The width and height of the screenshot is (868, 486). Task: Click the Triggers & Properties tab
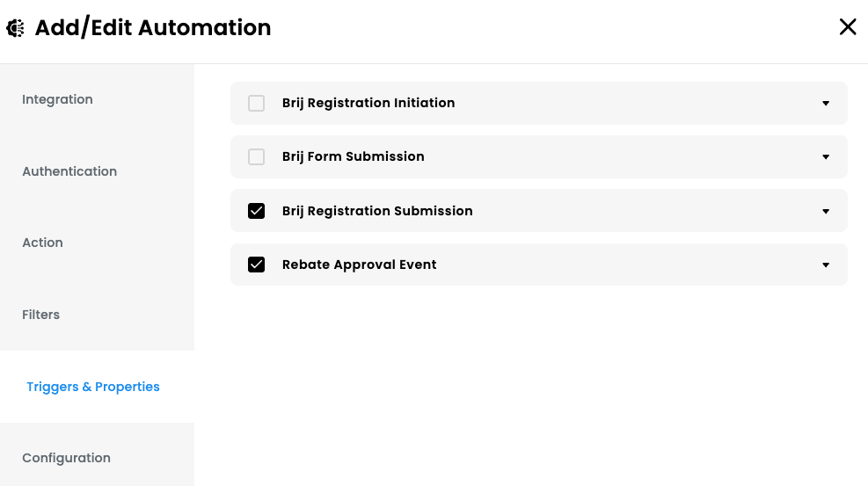click(x=93, y=387)
